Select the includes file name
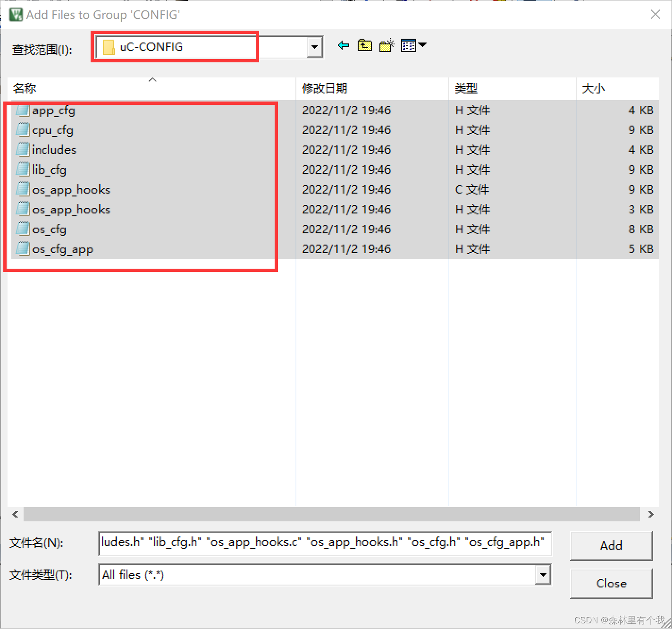Viewport: 672px width, 629px height. pyautogui.click(x=54, y=150)
